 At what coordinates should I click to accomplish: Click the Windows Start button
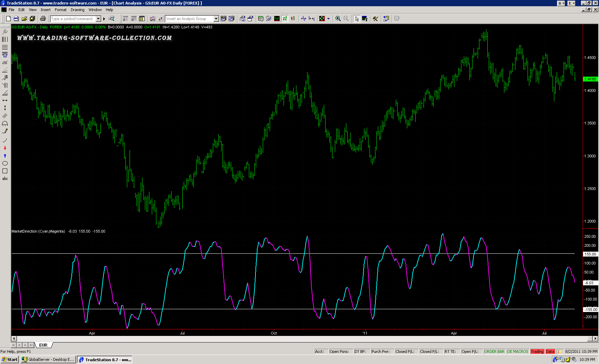[9, 359]
